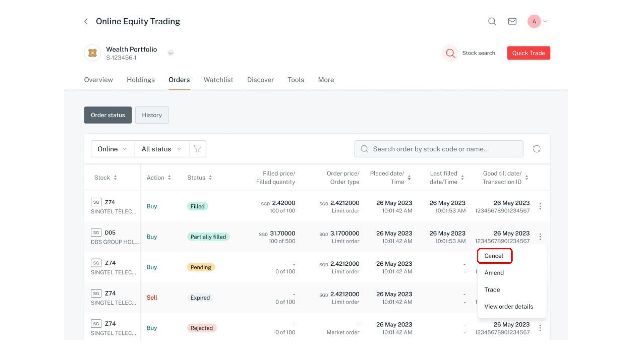Open the Tools tab
The width and height of the screenshot is (632, 364).
[296, 80]
